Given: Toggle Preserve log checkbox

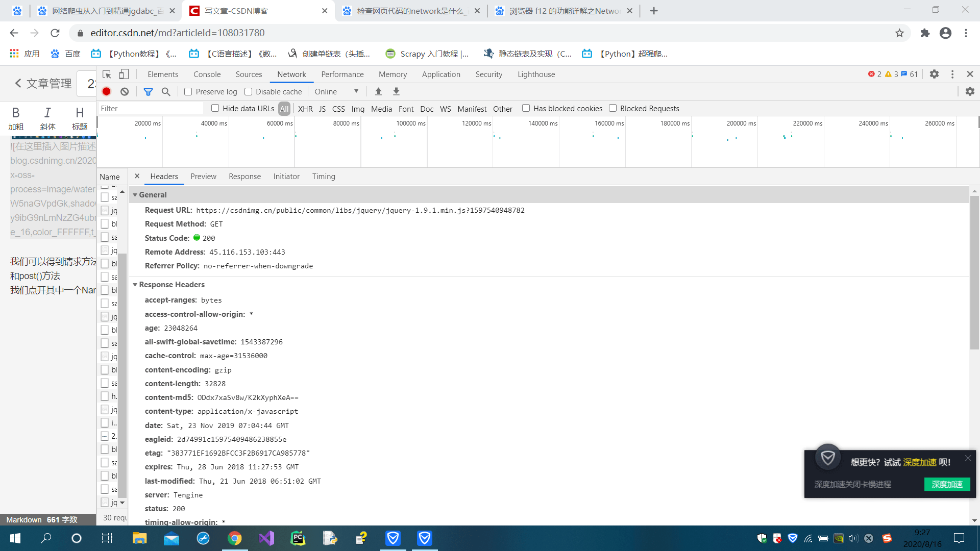Looking at the screenshot, I should 188,91.
